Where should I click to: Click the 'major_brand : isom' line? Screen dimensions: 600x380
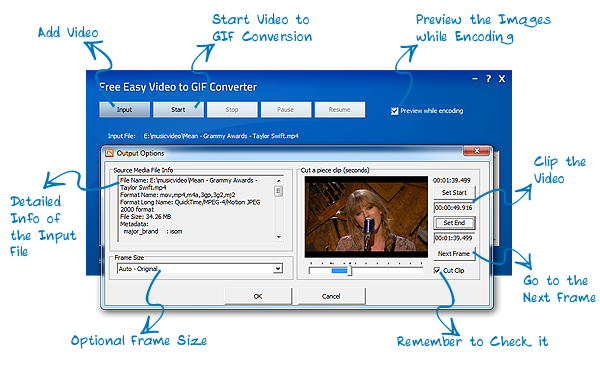tap(153, 232)
